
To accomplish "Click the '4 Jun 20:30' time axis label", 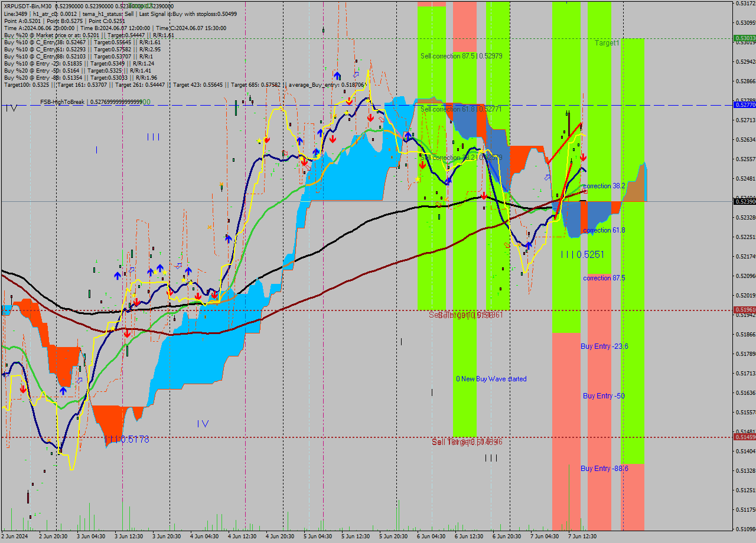I will coord(280,537).
